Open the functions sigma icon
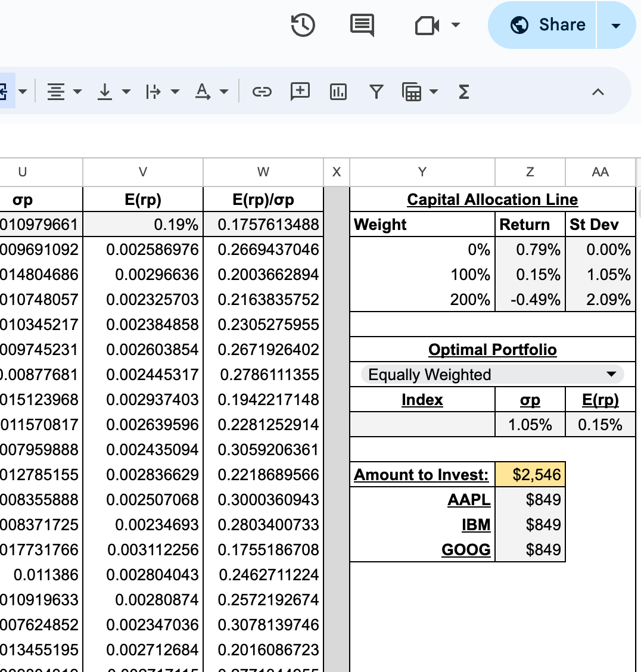Screen dimensions: 641x672 coord(464,92)
